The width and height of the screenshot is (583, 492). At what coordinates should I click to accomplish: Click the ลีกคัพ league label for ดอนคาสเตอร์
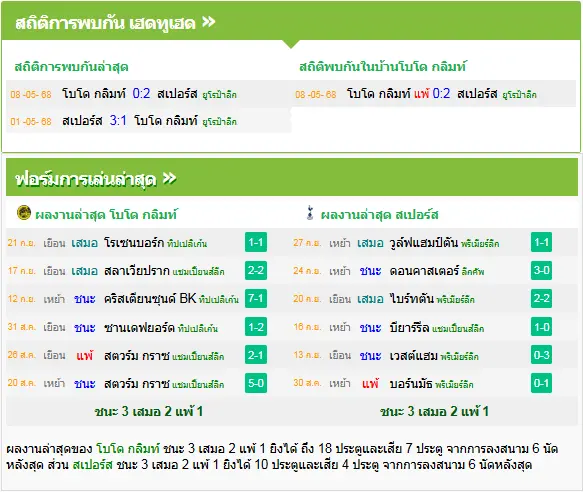tap(473, 272)
